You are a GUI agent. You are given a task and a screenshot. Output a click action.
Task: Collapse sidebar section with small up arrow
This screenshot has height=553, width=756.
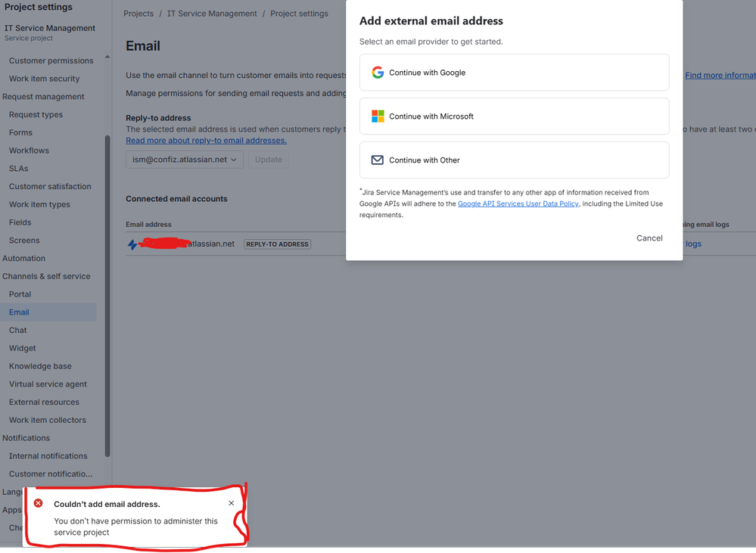107,57
